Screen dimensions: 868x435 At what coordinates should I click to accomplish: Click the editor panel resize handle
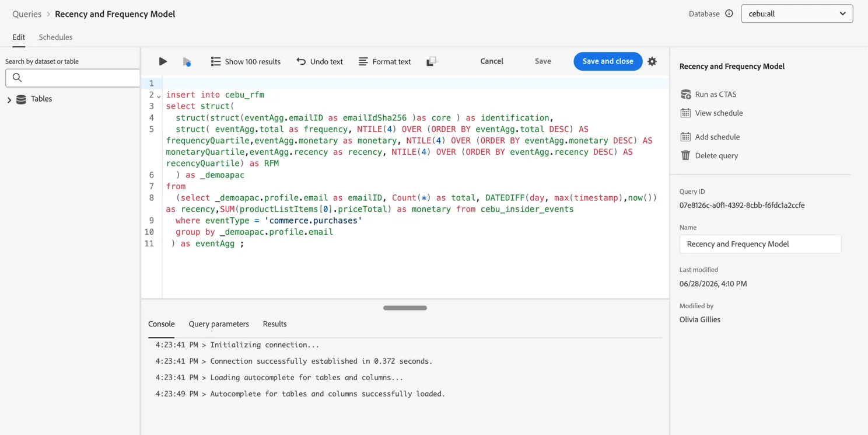405,308
